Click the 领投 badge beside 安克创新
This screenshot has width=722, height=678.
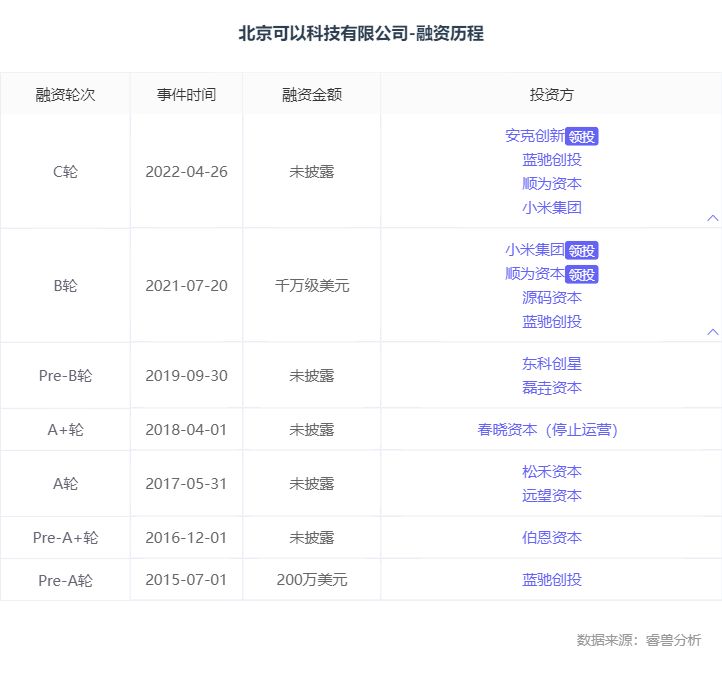(x=582, y=136)
